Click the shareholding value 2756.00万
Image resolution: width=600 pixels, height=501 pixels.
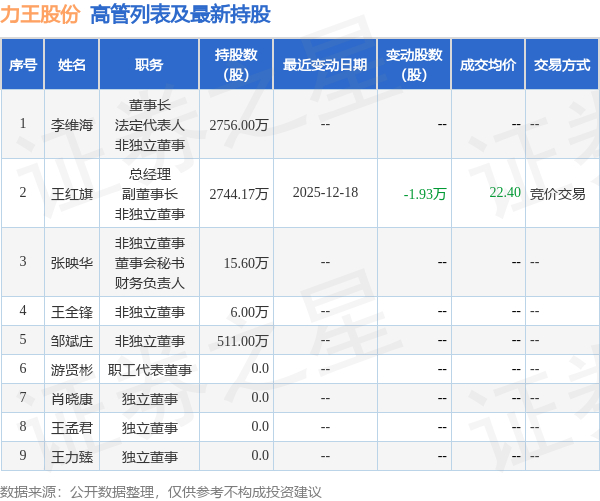239,125
